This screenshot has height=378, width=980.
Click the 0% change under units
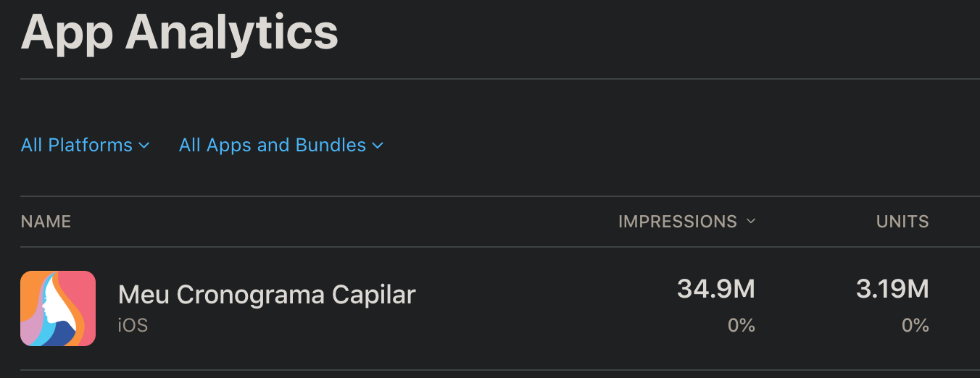tap(915, 326)
